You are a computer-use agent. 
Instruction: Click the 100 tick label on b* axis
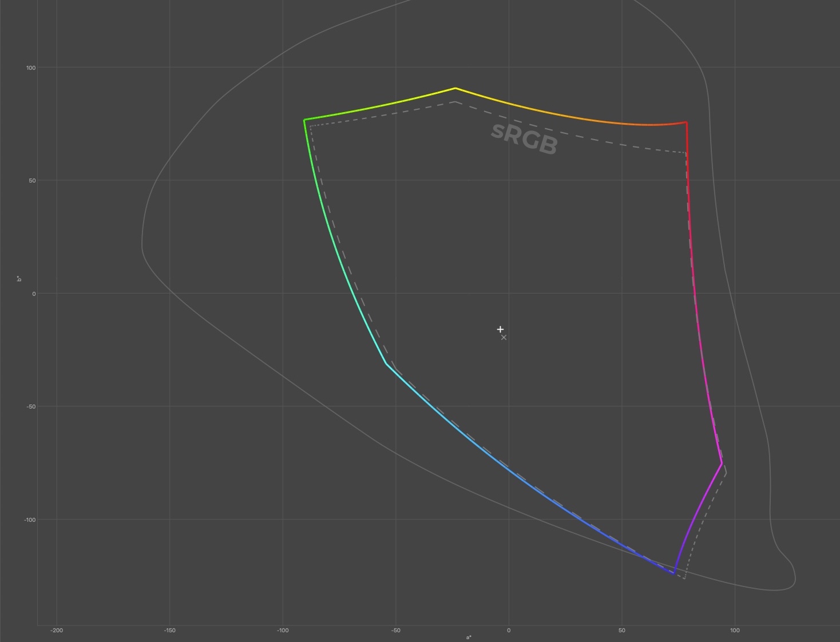tap(30, 68)
